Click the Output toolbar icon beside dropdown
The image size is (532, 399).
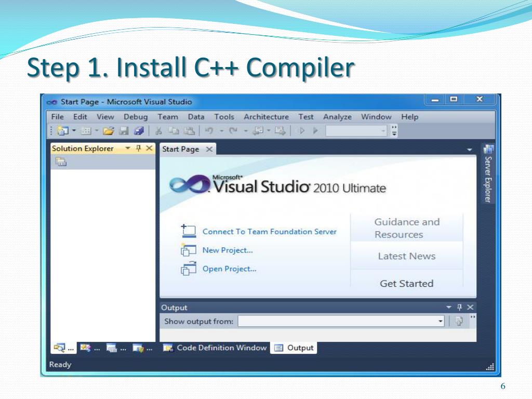[459, 321]
